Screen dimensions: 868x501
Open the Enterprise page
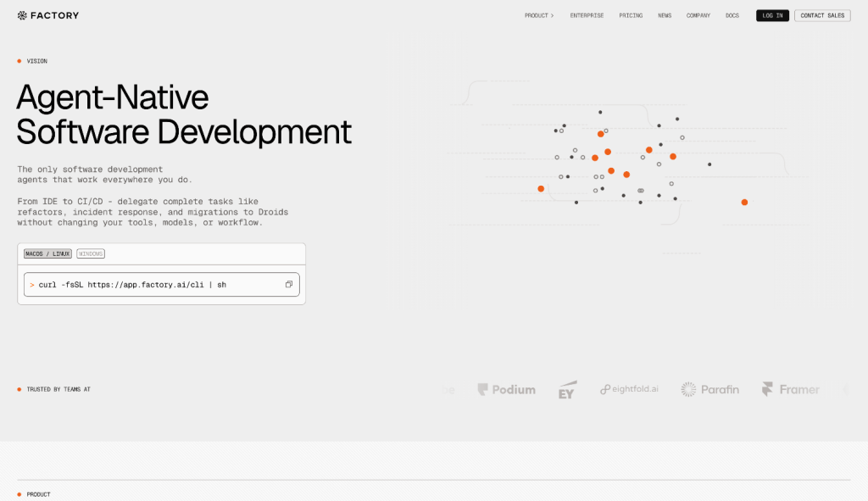587,15
